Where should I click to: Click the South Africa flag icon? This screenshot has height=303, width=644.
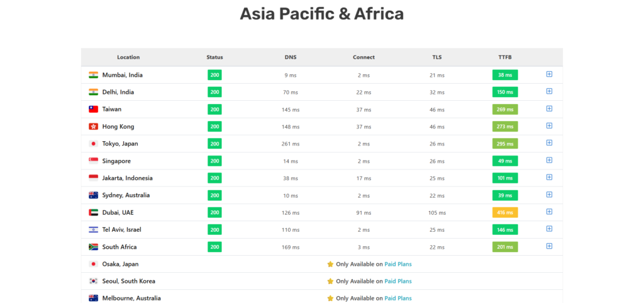93,247
